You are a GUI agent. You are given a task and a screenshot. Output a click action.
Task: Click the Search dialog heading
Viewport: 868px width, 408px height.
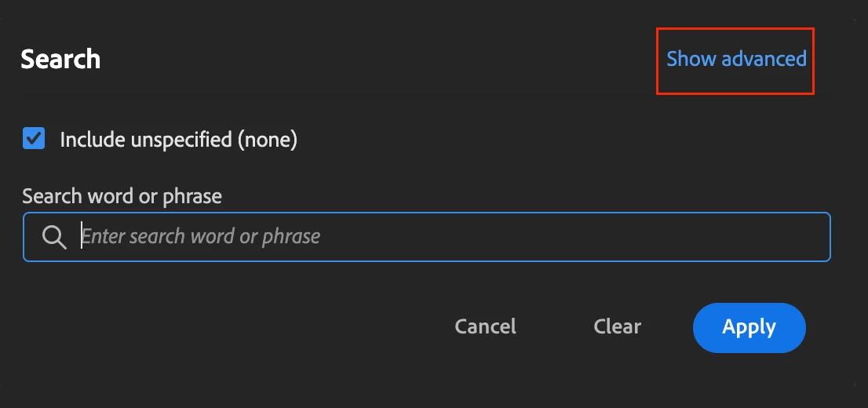pos(60,59)
